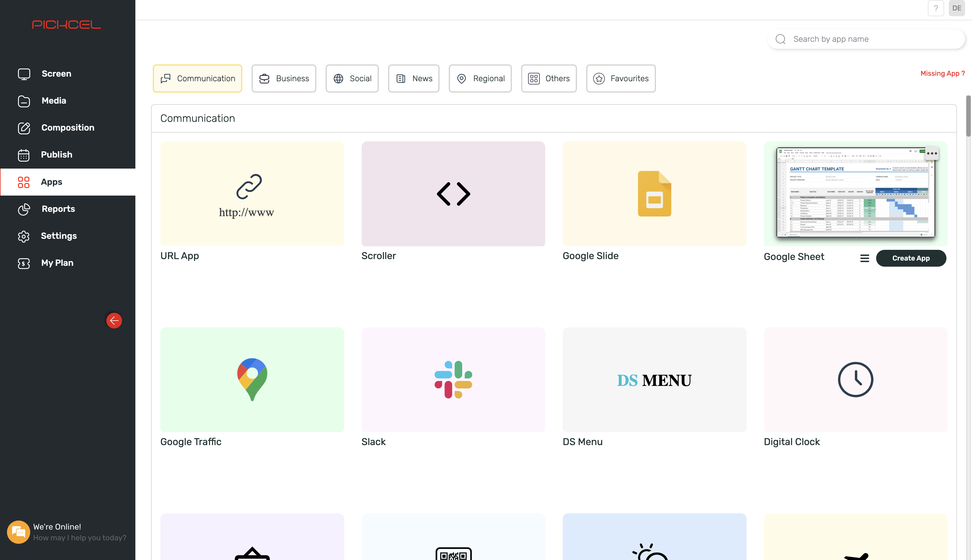Select the Favourites category tab
This screenshot has width=972, height=560.
(620, 78)
